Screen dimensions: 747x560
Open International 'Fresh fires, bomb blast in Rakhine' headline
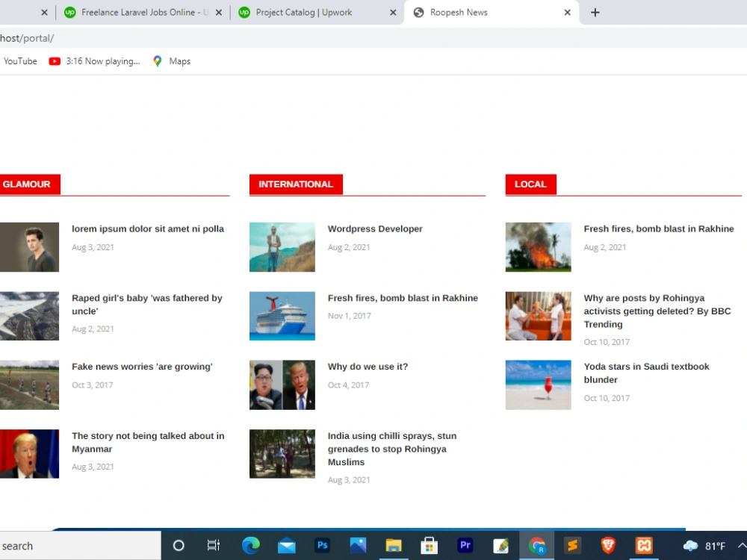pos(403,298)
